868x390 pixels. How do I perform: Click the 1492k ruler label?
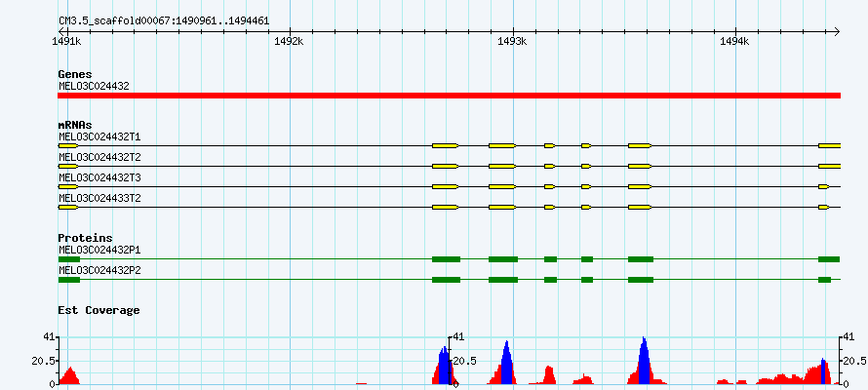click(290, 41)
